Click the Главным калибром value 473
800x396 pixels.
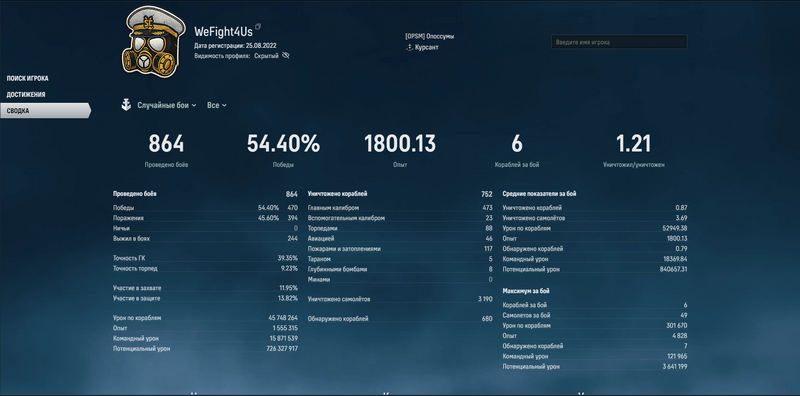click(x=487, y=208)
